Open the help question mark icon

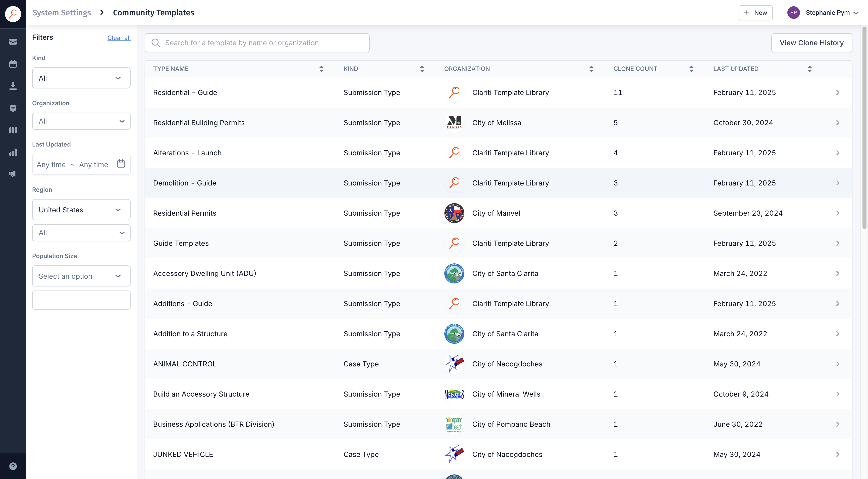(x=13, y=466)
